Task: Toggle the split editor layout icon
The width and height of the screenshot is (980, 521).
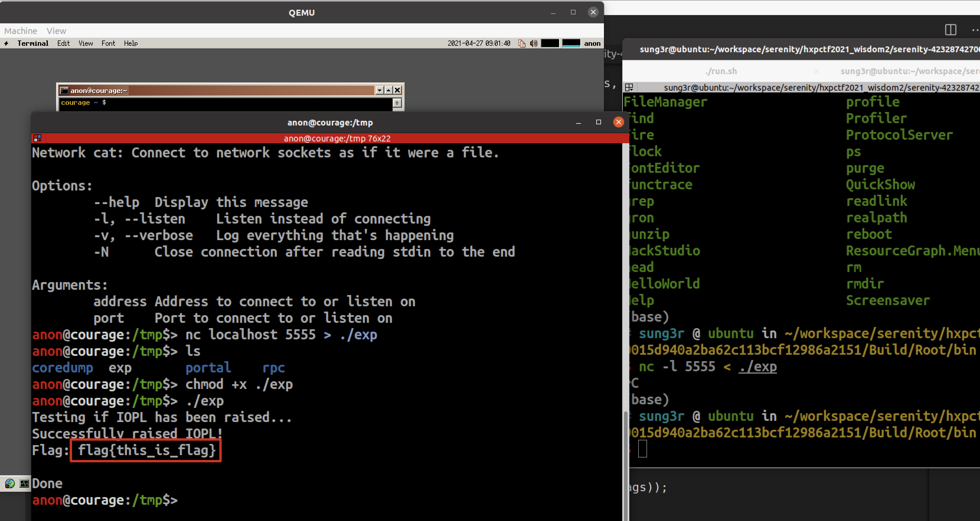Action: [x=950, y=30]
